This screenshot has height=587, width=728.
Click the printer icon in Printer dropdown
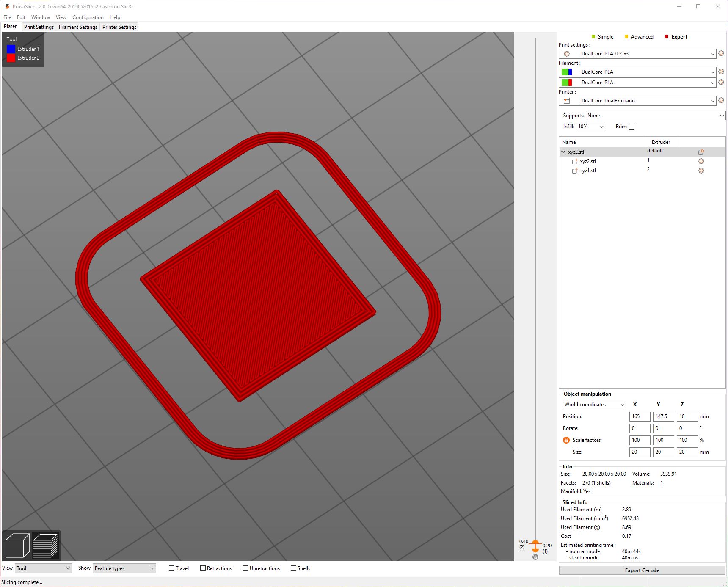(x=567, y=101)
